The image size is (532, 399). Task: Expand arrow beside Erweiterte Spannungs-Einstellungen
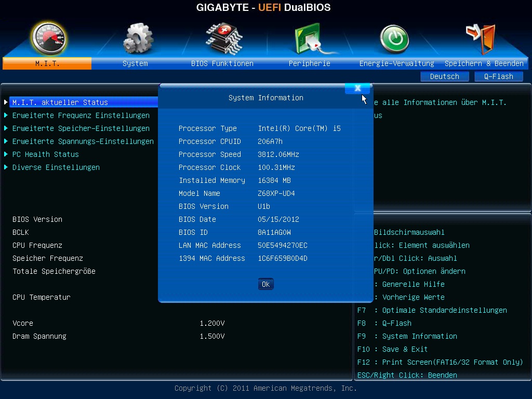click(6, 141)
